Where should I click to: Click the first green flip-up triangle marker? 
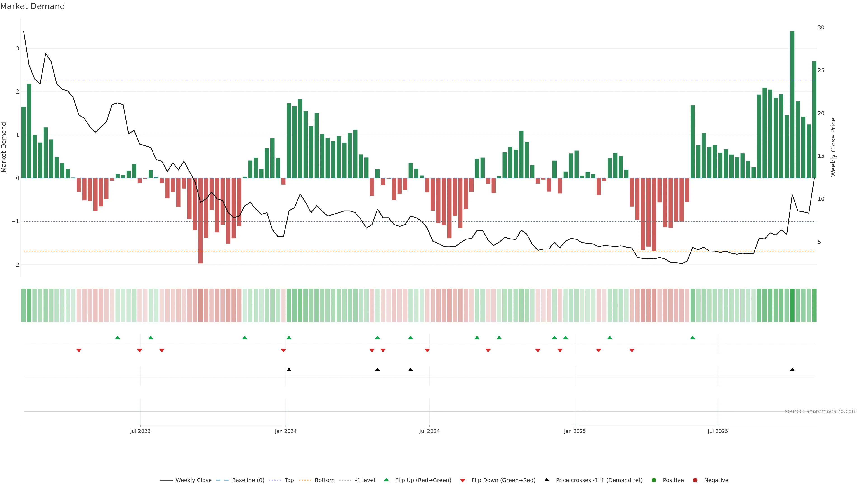[x=118, y=338]
